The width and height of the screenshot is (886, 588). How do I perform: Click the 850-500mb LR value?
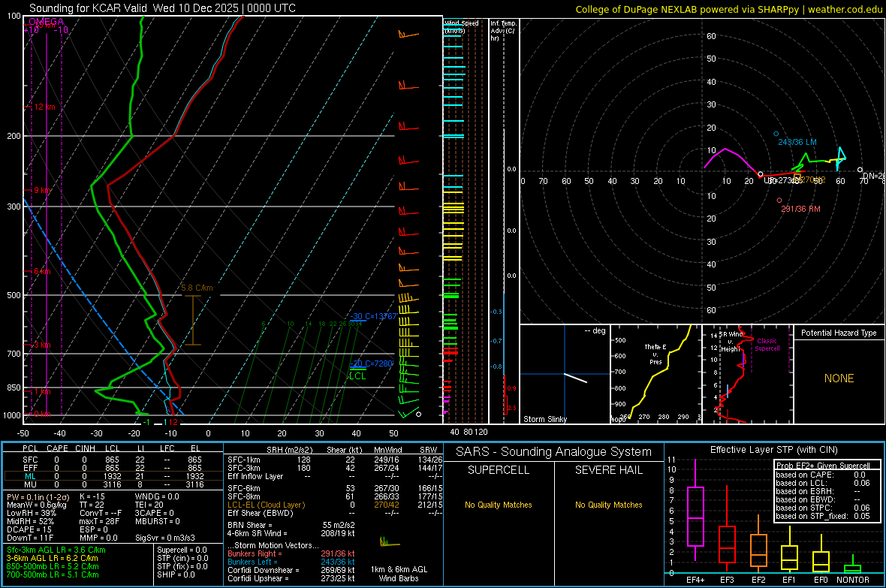[53, 566]
